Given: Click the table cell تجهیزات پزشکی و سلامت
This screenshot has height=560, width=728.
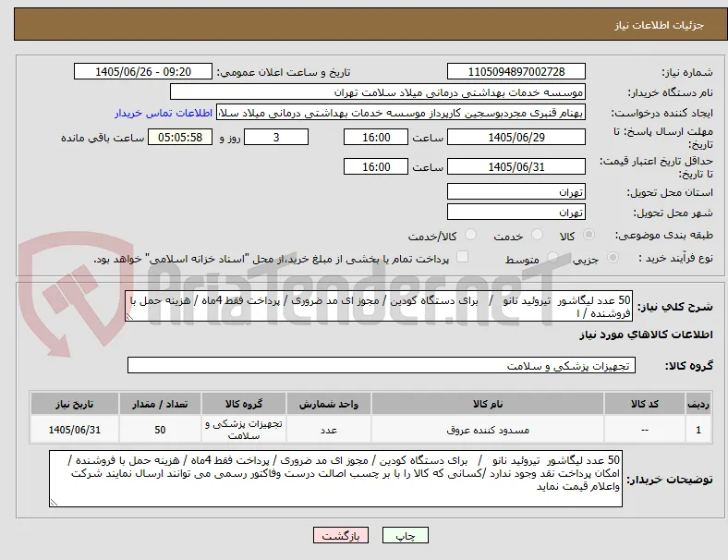Looking at the screenshot, I should pyautogui.click(x=244, y=430).
